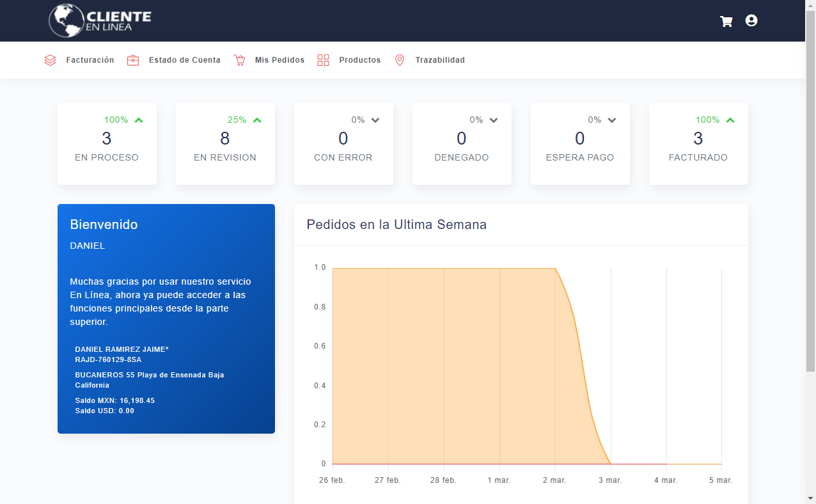Image resolution: width=816 pixels, height=504 pixels.
Task: Open the Trazabilidad location pin icon
Action: click(399, 59)
